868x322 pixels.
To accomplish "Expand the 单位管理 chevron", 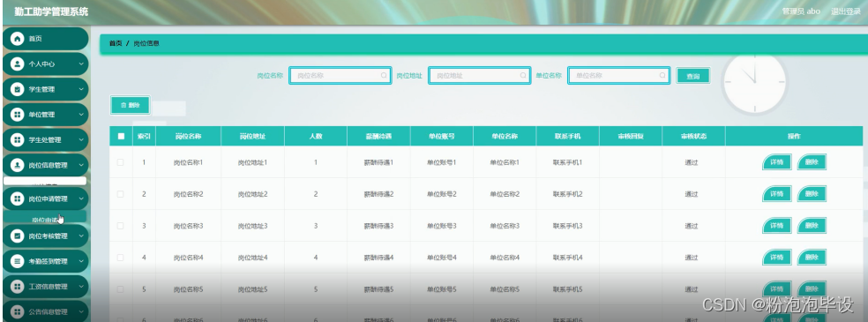I will pos(81,115).
